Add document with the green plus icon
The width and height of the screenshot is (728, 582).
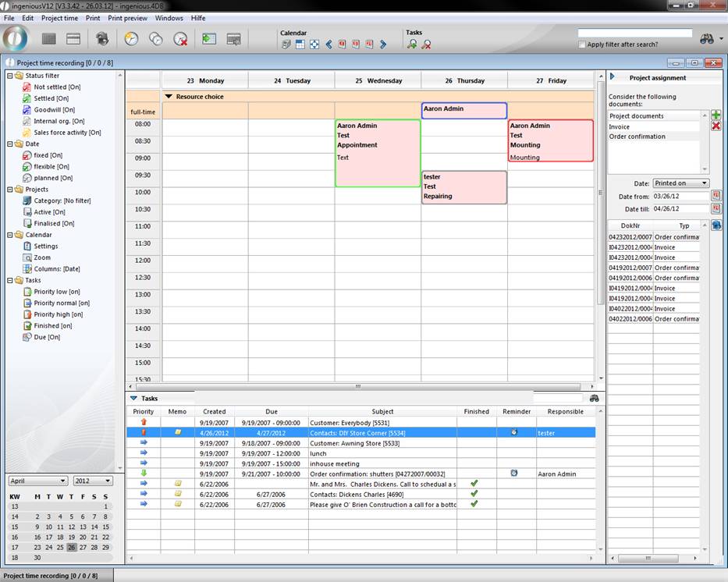tap(716, 115)
